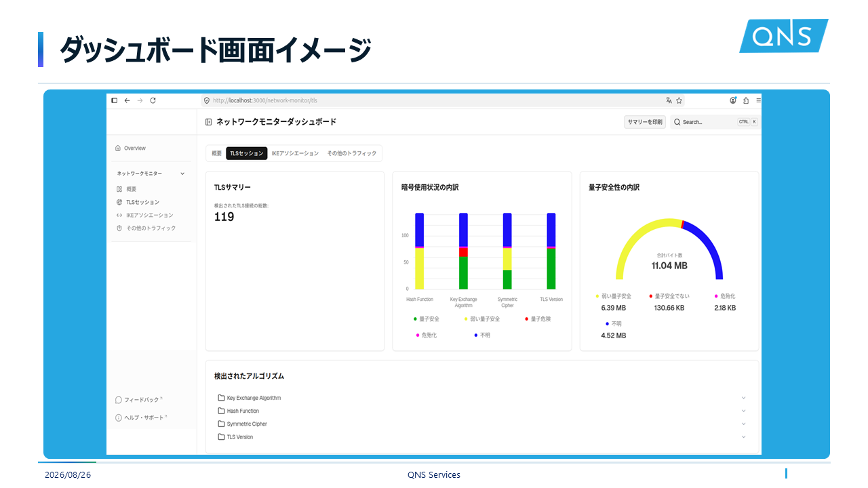
Task: Click the magenta 危殆化 bar chart legend
Action: pos(427,335)
